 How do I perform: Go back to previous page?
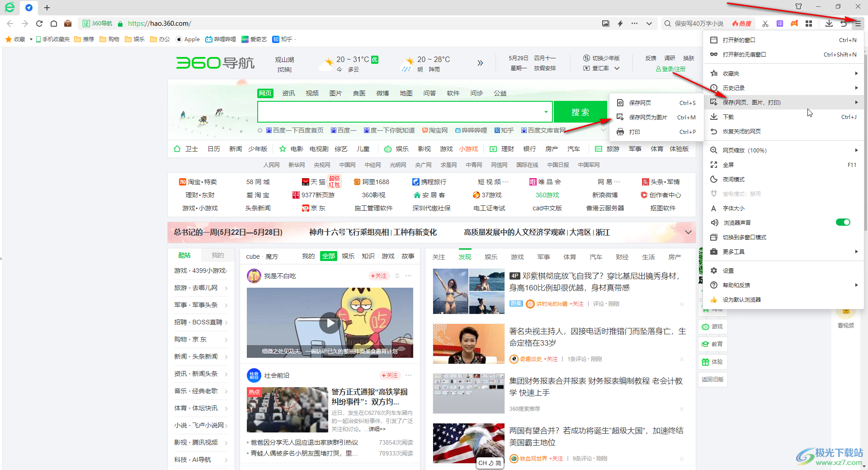pos(10,24)
